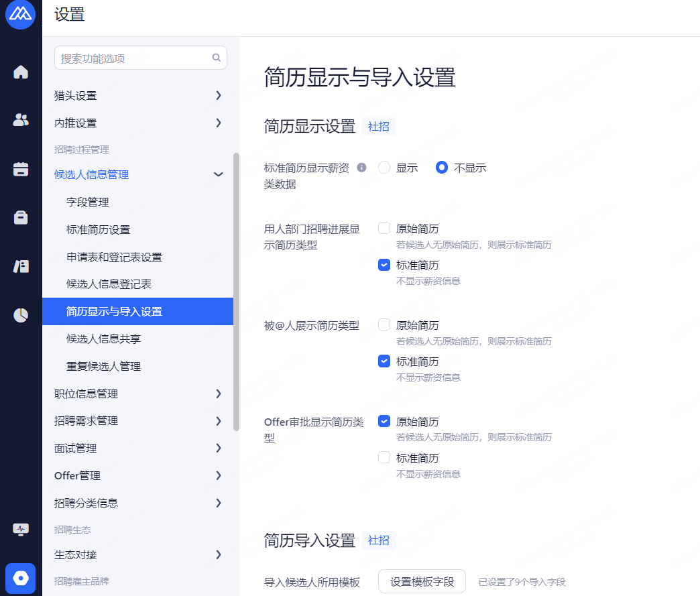
Task: Uncheck 标准简历 under 被@人展示简历类型
Action: tap(384, 361)
